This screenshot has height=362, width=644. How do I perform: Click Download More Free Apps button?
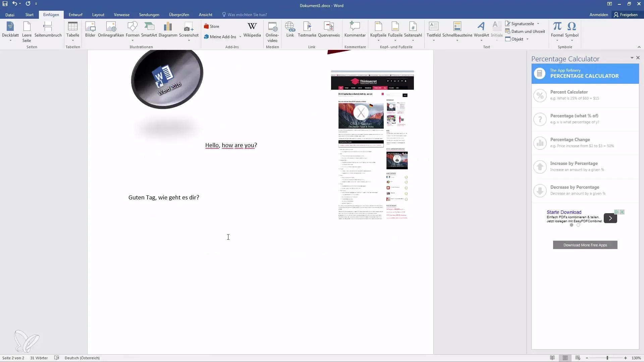[x=585, y=245]
